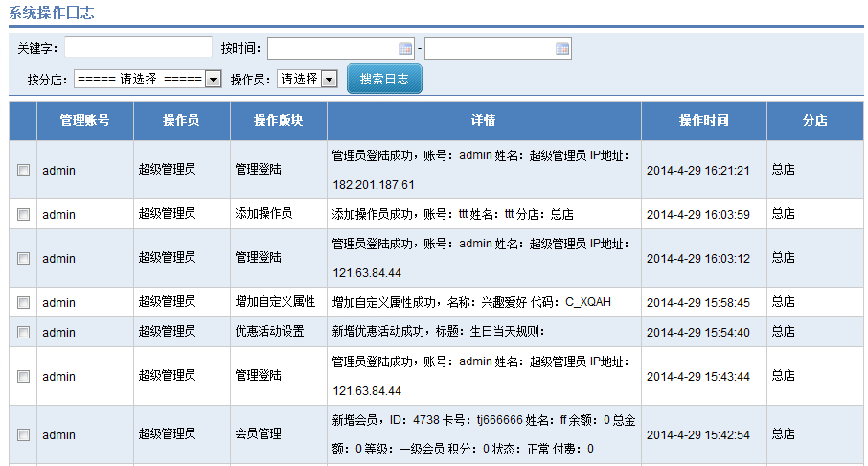Check the 增加自定义属性 row checkbox

pos(23,302)
